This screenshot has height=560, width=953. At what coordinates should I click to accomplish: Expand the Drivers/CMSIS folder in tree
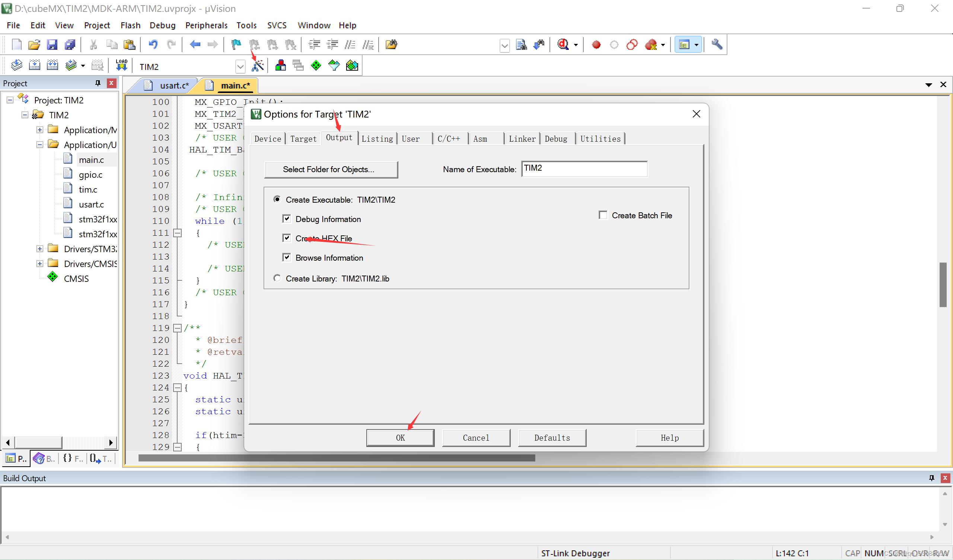pos(40,264)
